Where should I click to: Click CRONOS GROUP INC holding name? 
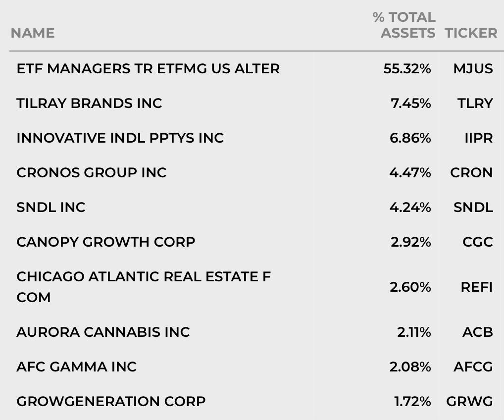tap(92, 173)
